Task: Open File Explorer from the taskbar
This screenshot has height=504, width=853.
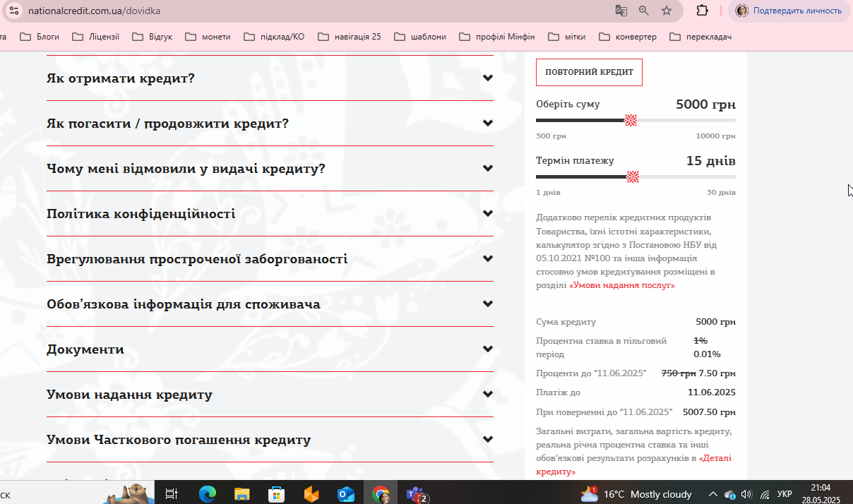Action: pos(242,494)
